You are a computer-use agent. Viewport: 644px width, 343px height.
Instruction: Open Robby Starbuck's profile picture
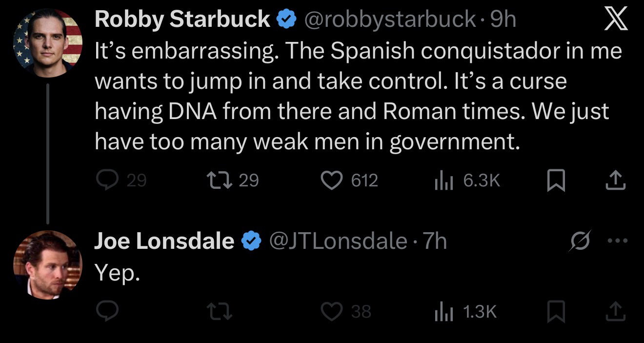click(47, 42)
